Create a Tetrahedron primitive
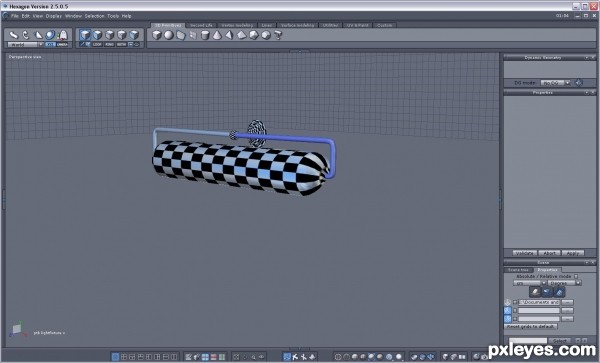600x363 pixels. pyautogui.click(x=229, y=35)
